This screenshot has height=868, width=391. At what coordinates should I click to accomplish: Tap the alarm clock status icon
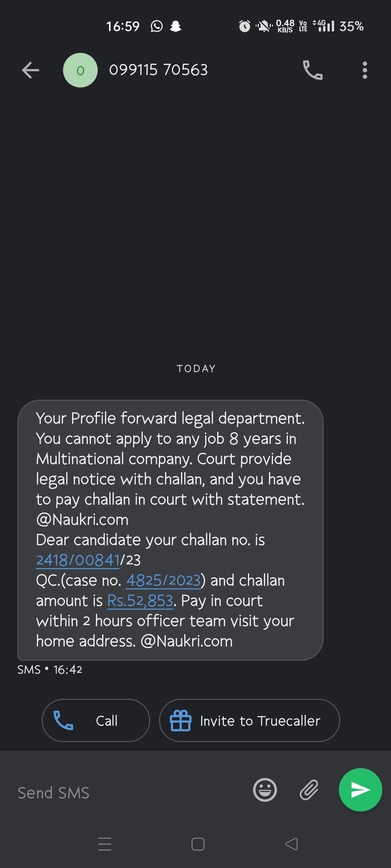[245, 26]
